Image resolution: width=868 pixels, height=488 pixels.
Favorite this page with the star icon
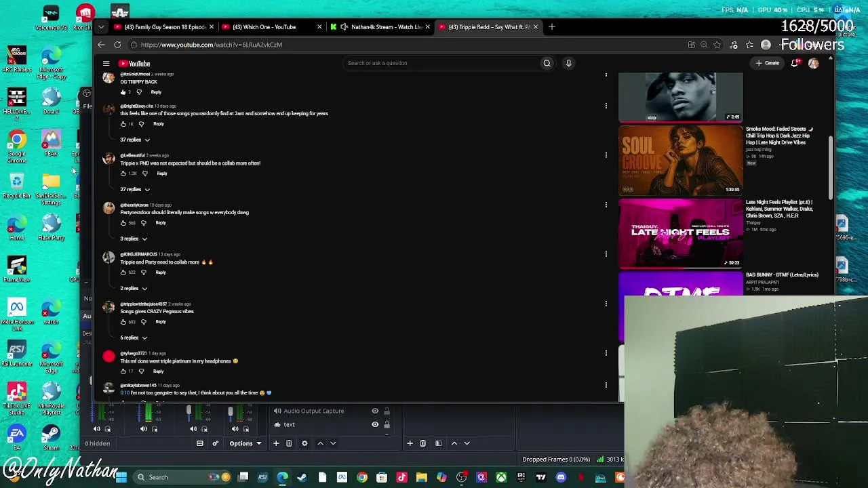coord(717,45)
